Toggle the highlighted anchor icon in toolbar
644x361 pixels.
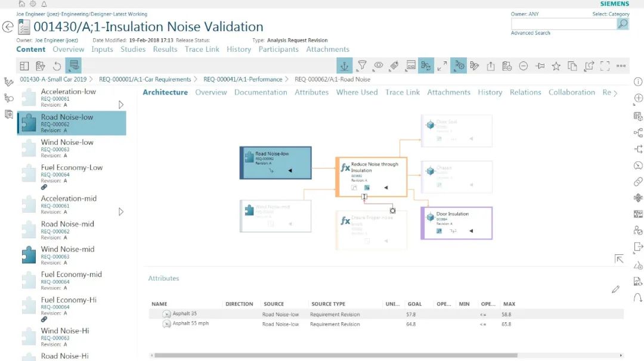pos(344,66)
